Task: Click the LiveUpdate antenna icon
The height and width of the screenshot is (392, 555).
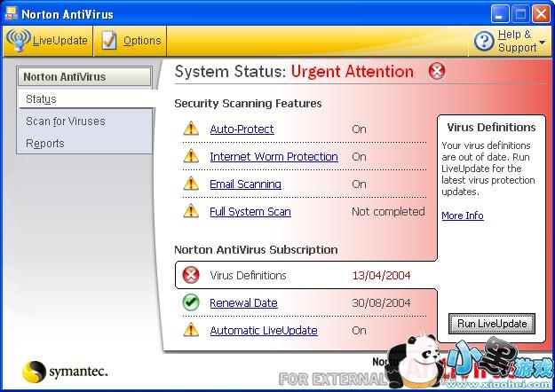Action: tap(19, 40)
